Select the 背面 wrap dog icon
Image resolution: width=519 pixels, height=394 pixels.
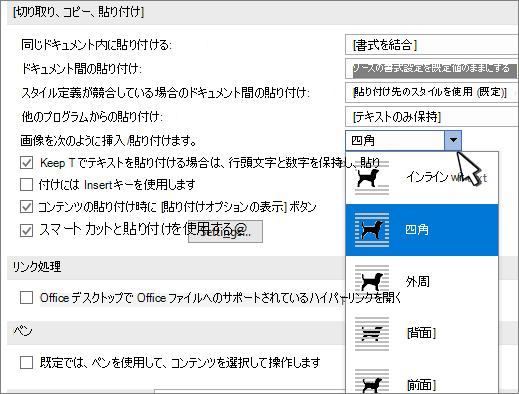pyautogui.click(x=372, y=334)
